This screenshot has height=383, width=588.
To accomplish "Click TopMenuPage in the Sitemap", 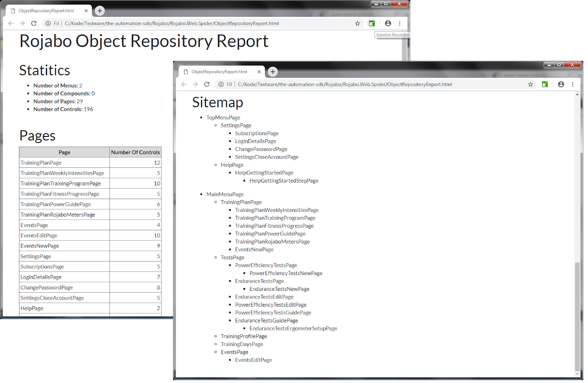I will click(223, 118).
